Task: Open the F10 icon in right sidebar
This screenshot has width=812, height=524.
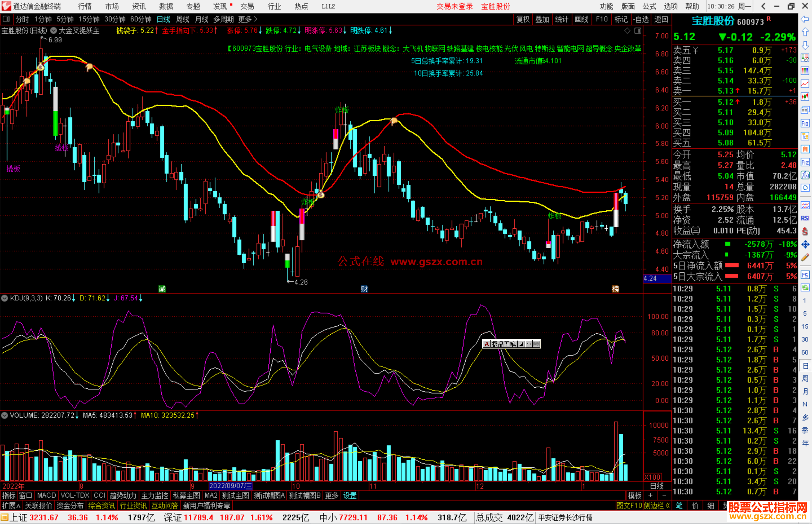Action: 805,124
